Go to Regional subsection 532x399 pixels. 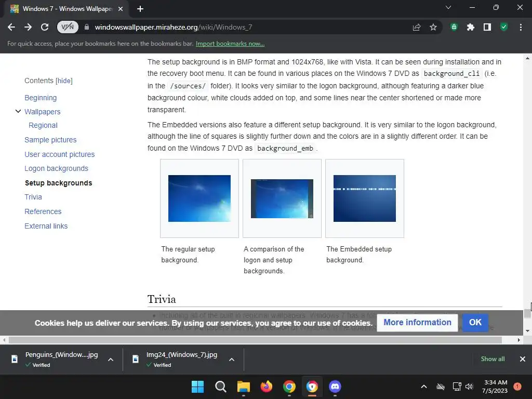point(43,125)
